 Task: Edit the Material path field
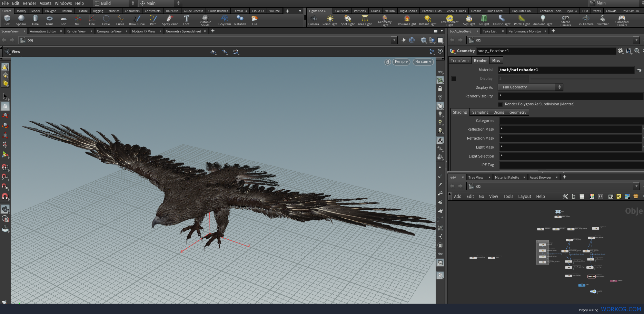click(566, 70)
